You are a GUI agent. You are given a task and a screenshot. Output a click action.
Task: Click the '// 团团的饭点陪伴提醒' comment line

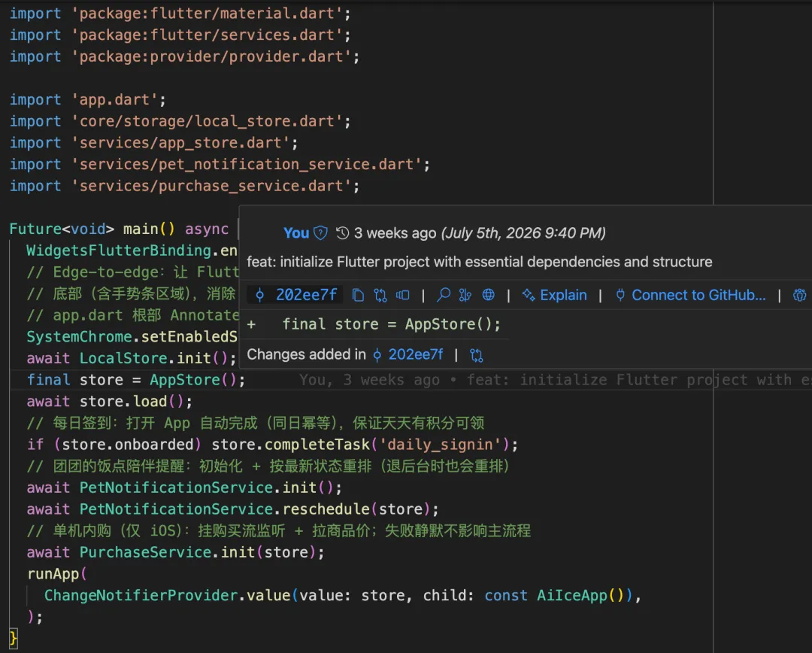(x=268, y=466)
